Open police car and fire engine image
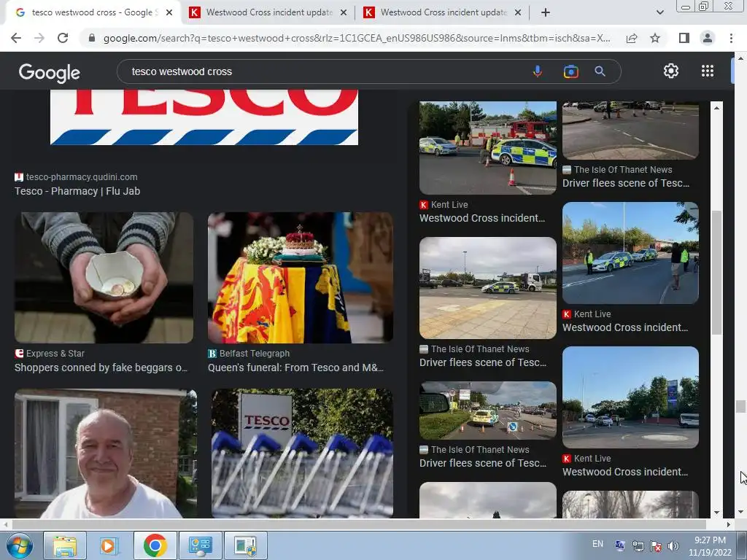The image size is (747, 560). click(487, 147)
